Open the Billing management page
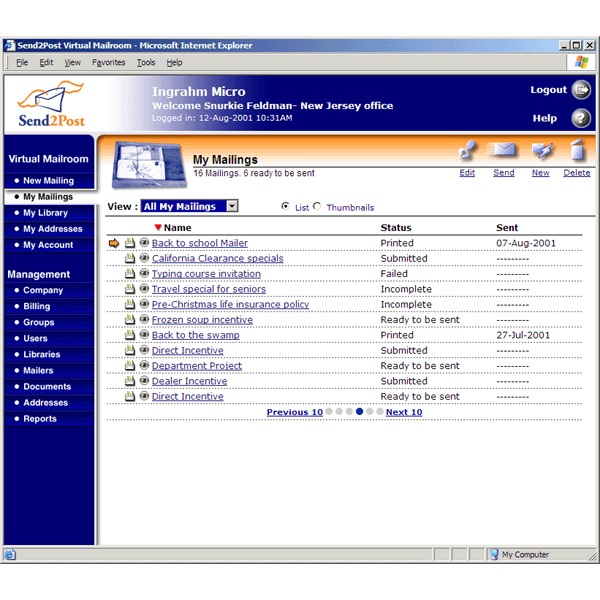 (37, 306)
